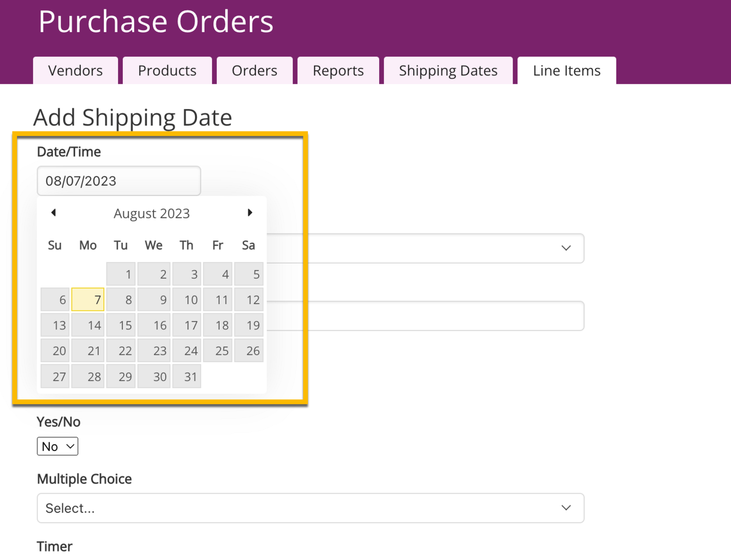The width and height of the screenshot is (731, 560).
Task: Go to Shipping Dates tab
Action: pyautogui.click(x=448, y=71)
